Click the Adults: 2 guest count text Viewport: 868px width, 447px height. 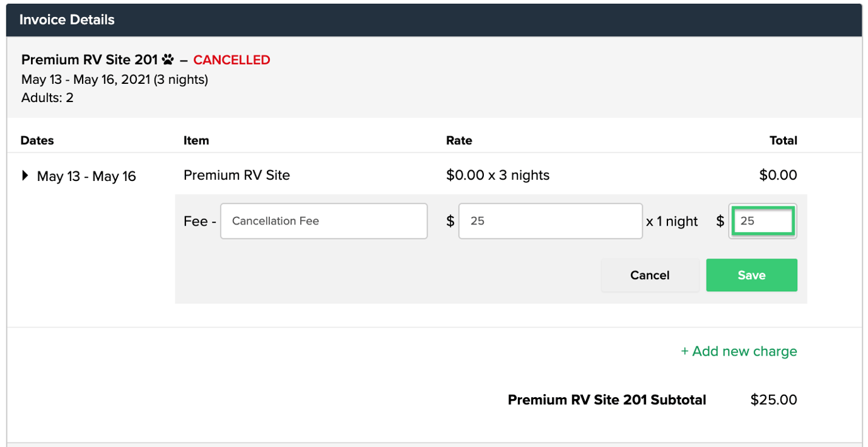point(47,98)
